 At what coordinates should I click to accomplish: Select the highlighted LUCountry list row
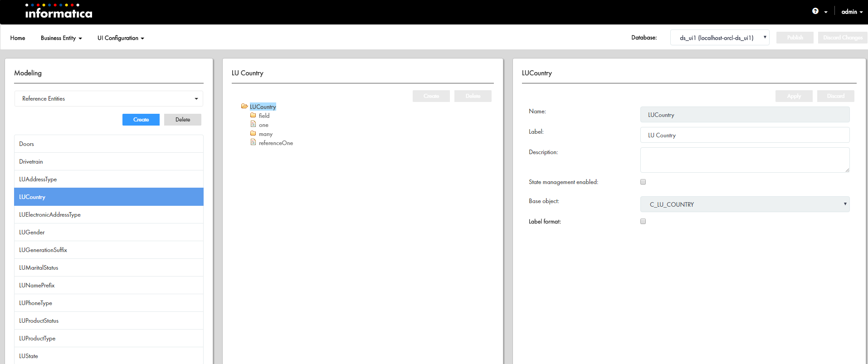click(x=109, y=197)
